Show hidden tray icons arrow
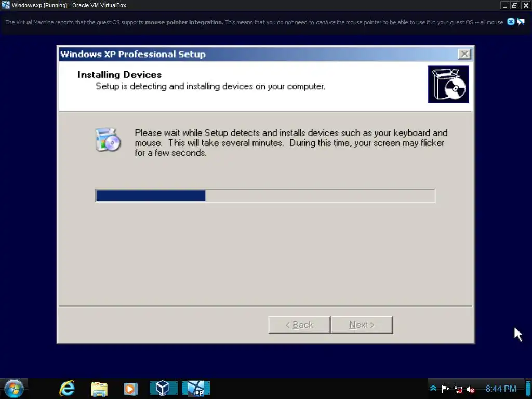This screenshot has width=532, height=399. click(x=433, y=389)
